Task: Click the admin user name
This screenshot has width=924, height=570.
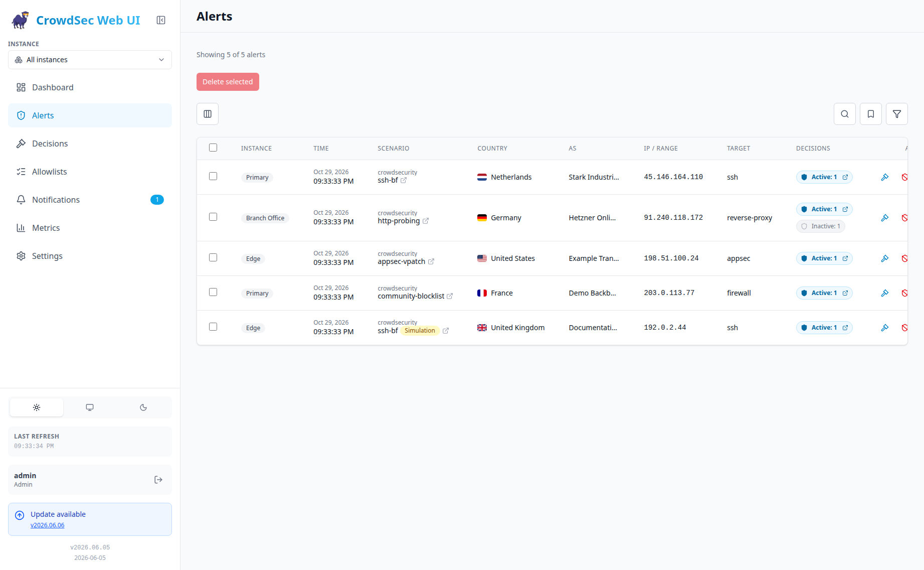Action: point(25,476)
